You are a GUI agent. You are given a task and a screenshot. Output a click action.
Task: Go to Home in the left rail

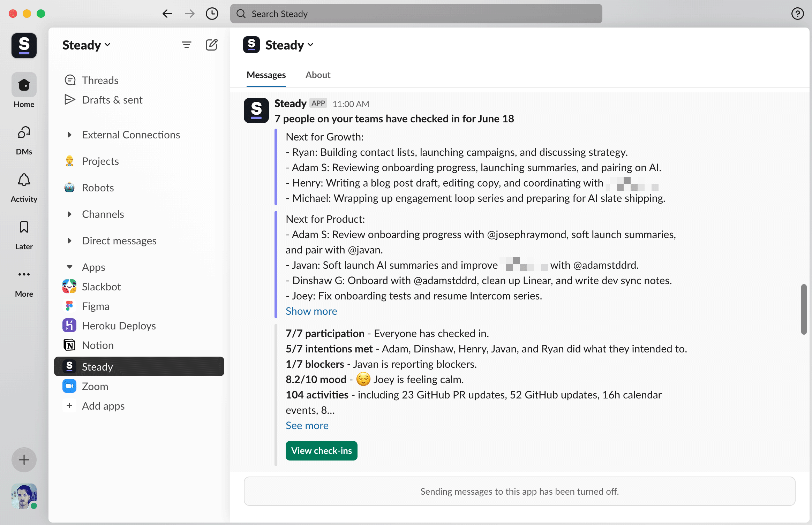coord(24,90)
